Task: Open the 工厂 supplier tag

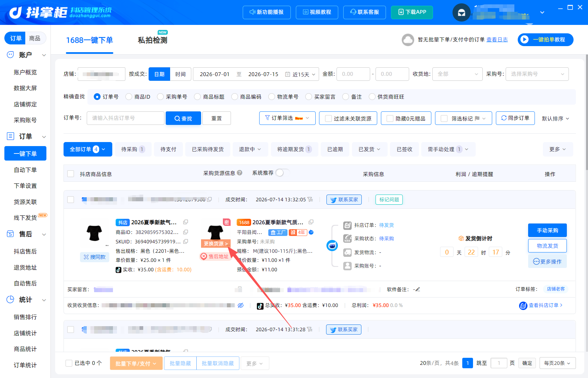Action: point(278,232)
